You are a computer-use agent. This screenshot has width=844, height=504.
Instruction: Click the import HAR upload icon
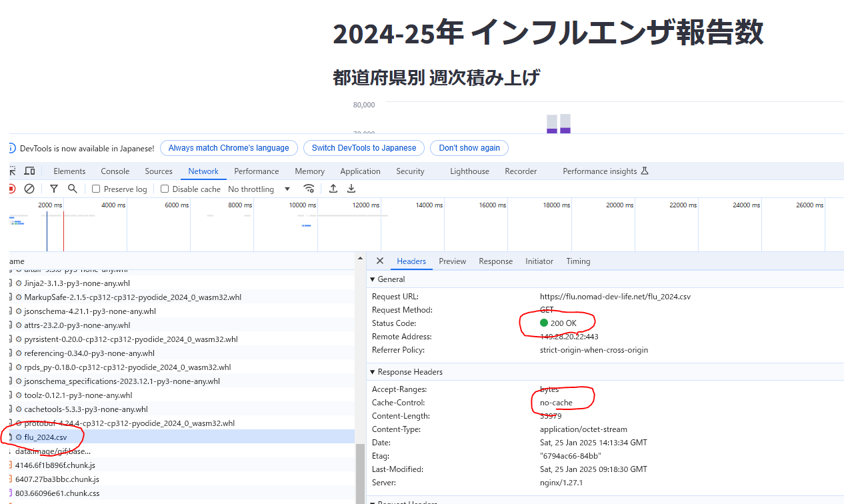click(333, 189)
